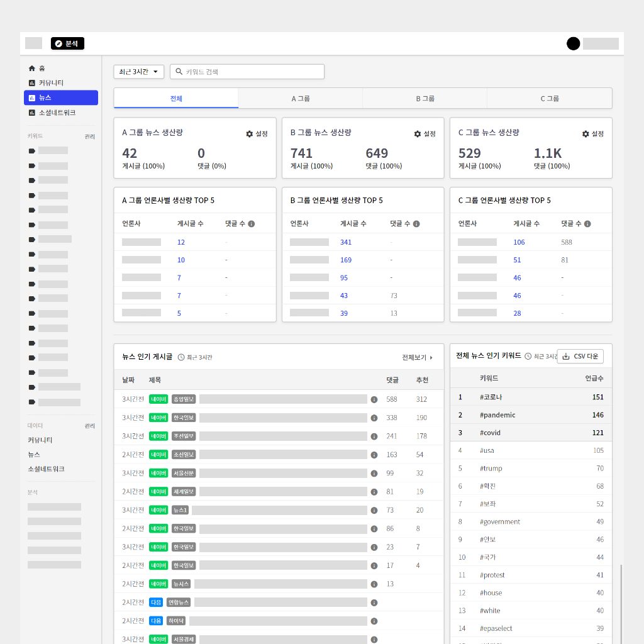Click the 분석 compass badge in header
644x644 pixels.
coord(67,43)
